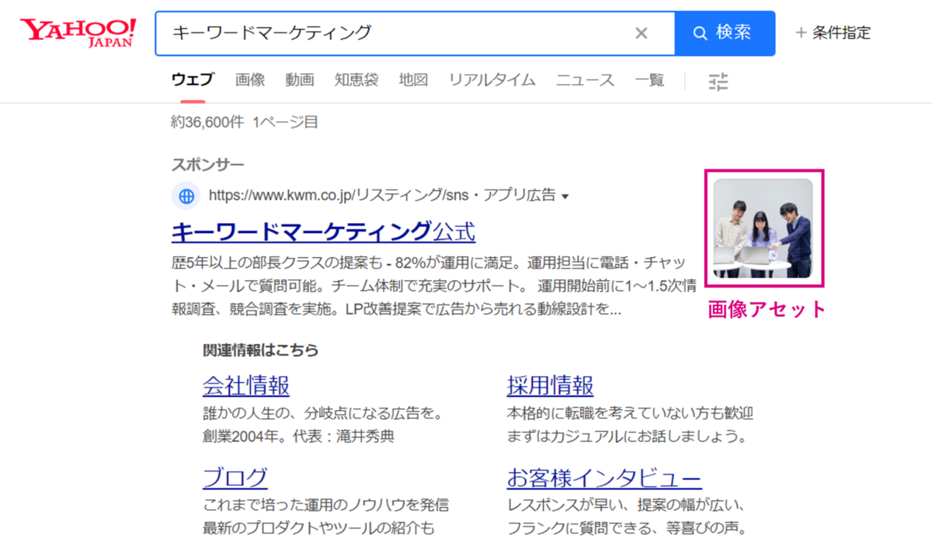Click the text 創業2004年。代表：滝井秀典
The height and width of the screenshot is (560, 932).
point(298,437)
